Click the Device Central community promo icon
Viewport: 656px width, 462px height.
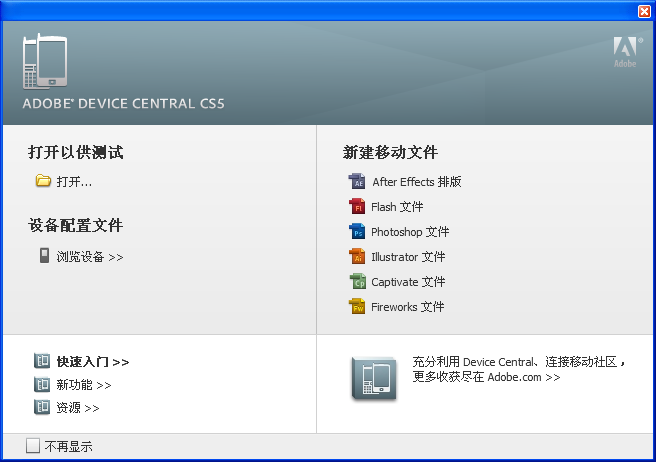pos(374,378)
